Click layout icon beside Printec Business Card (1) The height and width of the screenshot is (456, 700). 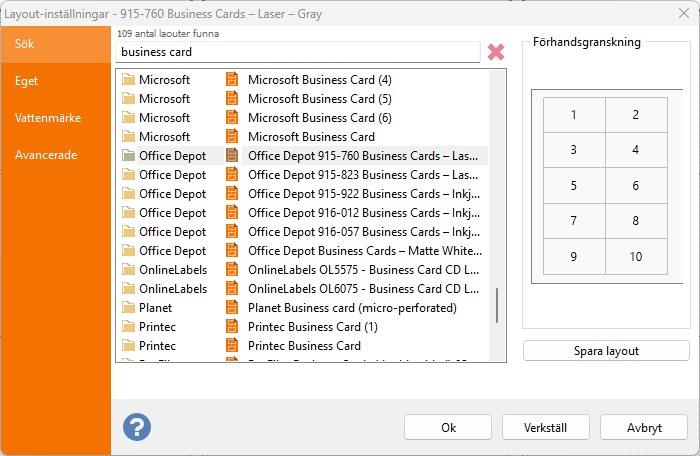(232, 326)
